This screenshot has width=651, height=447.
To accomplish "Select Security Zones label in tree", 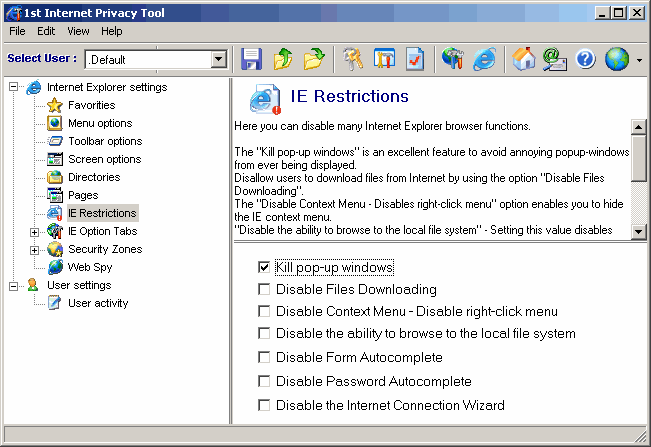I will pyautogui.click(x=105, y=249).
